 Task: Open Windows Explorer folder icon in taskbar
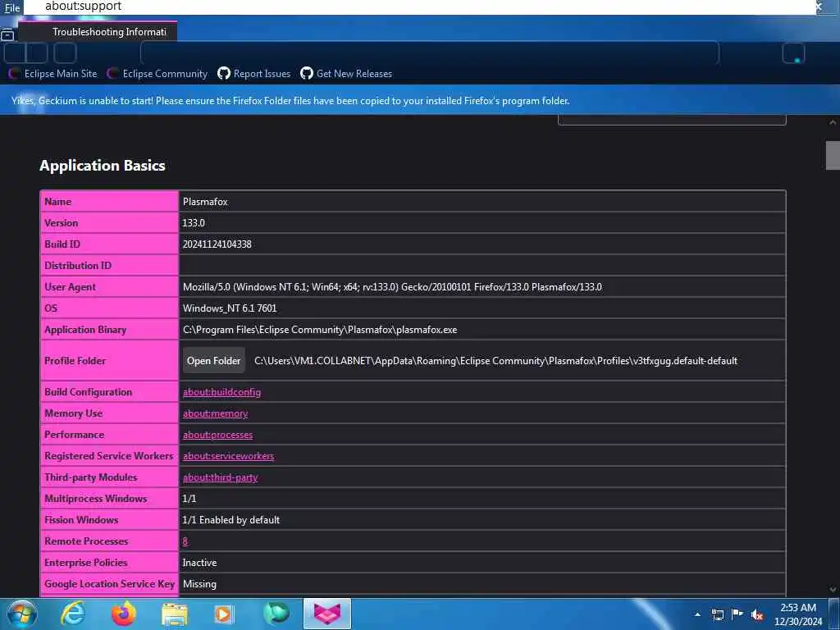point(174,614)
